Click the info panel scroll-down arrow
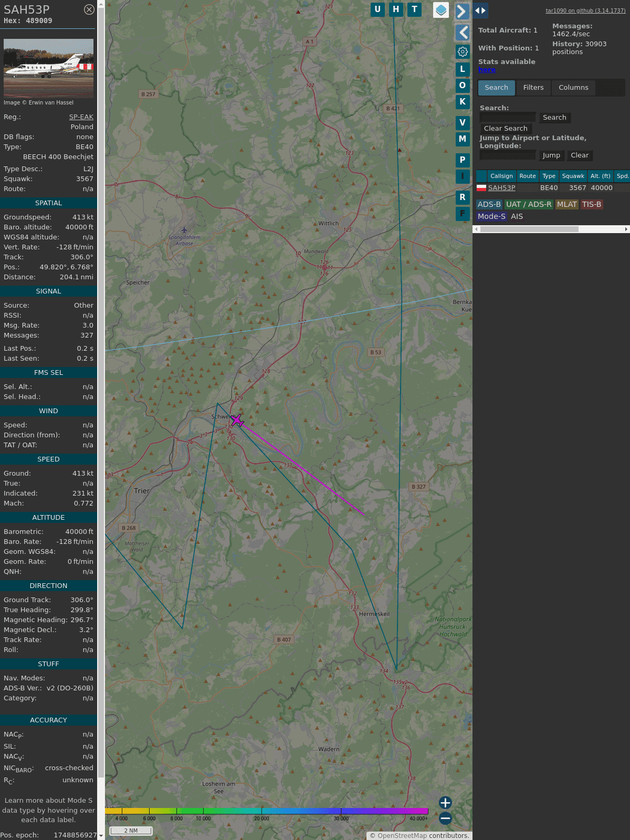This screenshot has height=840, width=630. coord(101,836)
